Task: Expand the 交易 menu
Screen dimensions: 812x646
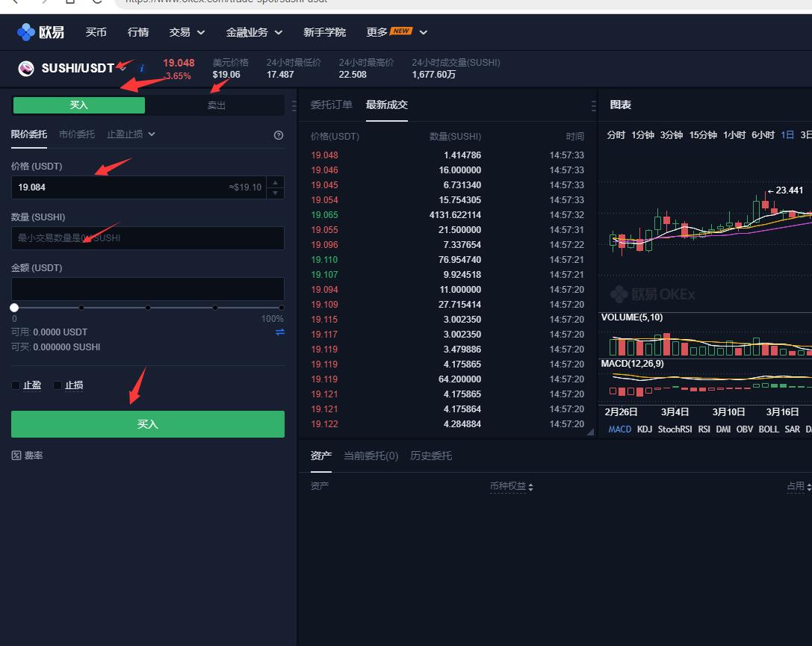Action: [x=187, y=32]
